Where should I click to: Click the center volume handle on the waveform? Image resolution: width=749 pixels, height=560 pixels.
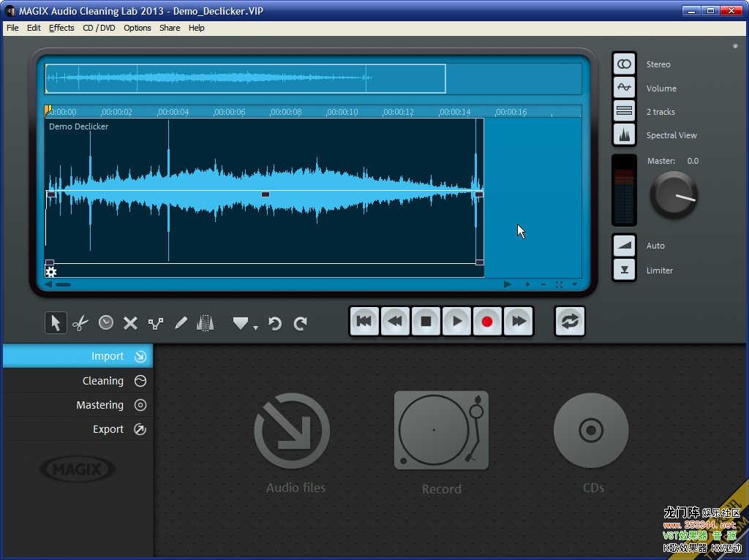point(265,194)
